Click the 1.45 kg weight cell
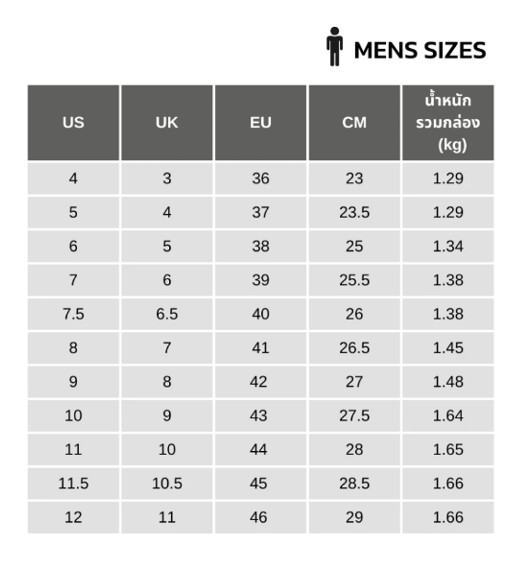527x565 pixels. pyautogui.click(x=448, y=348)
